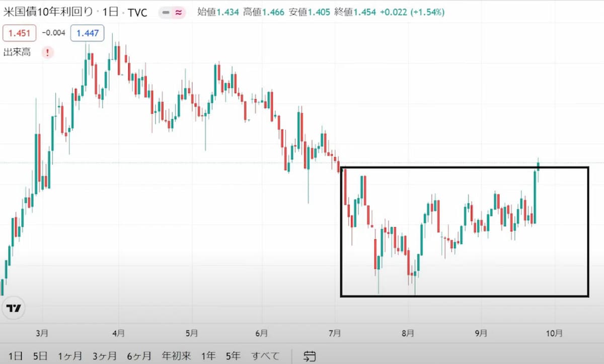
Task: Click the gray dash status icon
Action: click(x=166, y=13)
